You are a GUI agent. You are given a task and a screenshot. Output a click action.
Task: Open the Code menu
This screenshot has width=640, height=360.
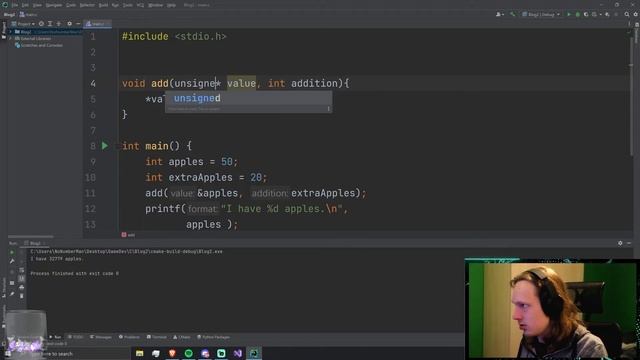pos(71,5)
